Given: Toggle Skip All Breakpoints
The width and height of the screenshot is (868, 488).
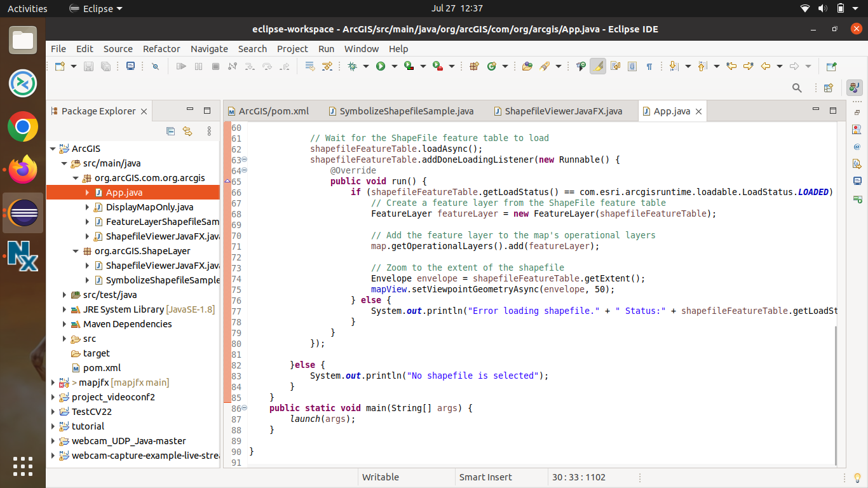Looking at the screenshot, I should (x=156, y=66).
